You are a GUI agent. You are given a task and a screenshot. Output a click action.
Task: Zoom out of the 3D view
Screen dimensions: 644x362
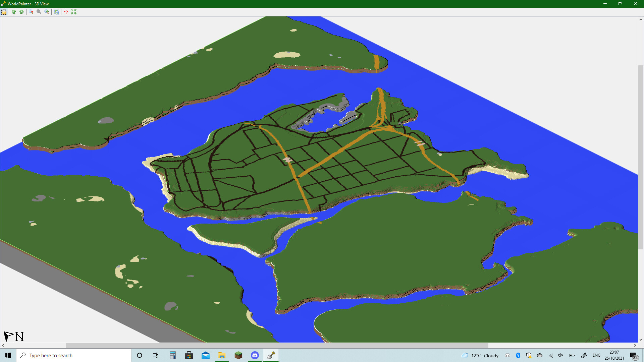pos(31,12)
